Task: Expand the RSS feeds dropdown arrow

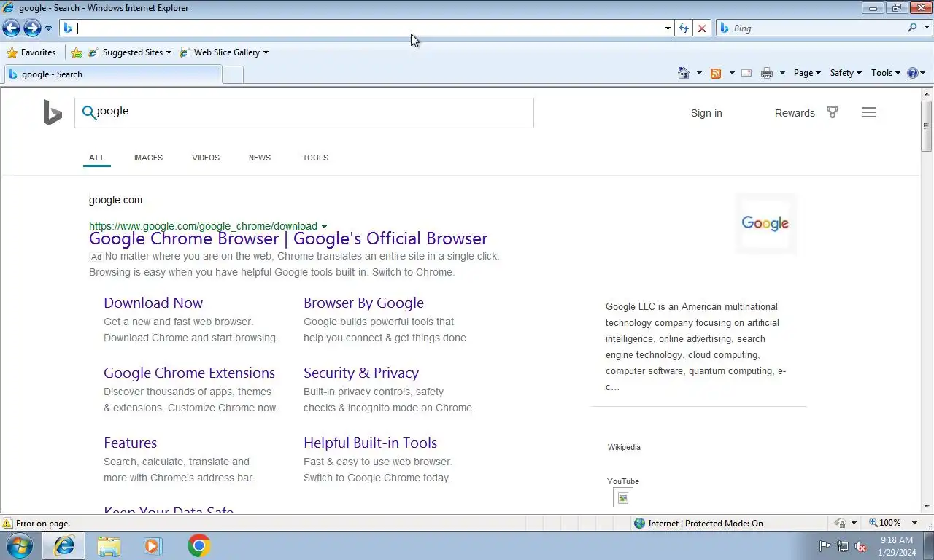Action: coord(732,73)
